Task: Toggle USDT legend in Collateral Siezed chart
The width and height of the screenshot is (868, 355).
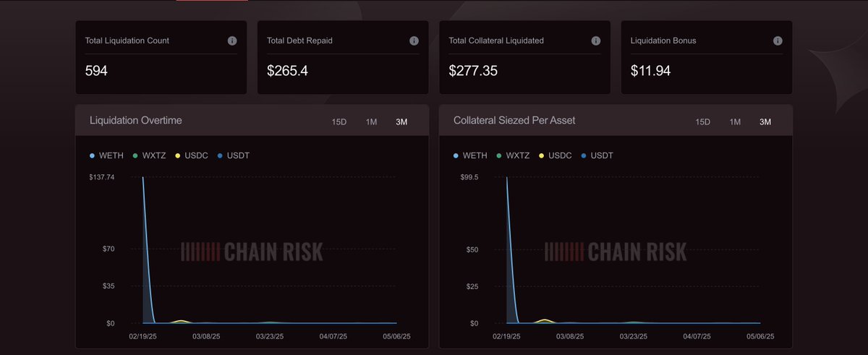Action: click(x=597, y=156)
